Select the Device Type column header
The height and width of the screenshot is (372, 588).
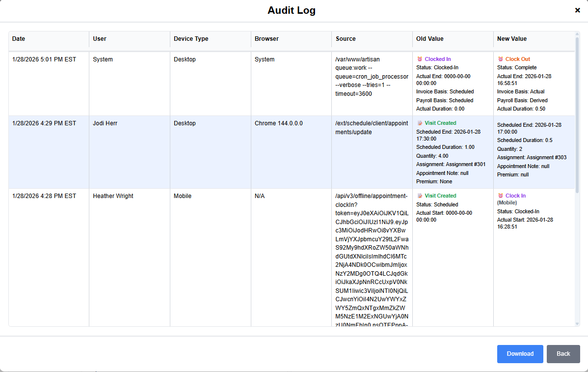(191, 39)
